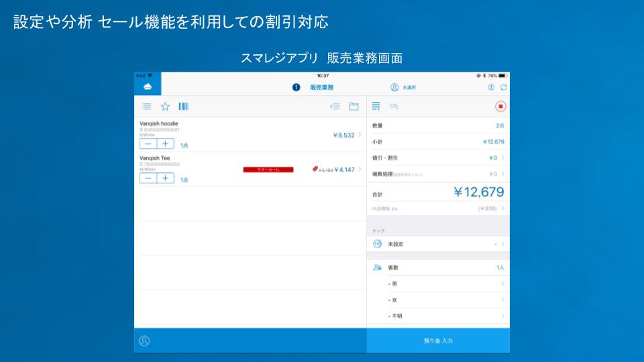Expand the 端数処理 rounding row
Viewport: 644px width, 362px height.
tap(437, 174)
